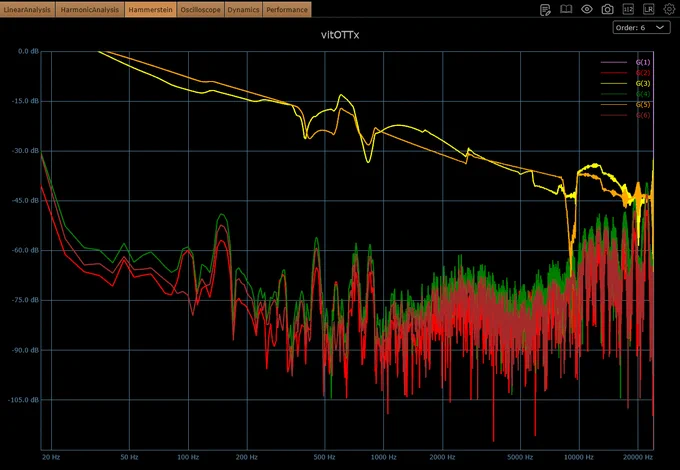
Task: Click the 200 Hz axis label
Action: click(x=247, y=457)
